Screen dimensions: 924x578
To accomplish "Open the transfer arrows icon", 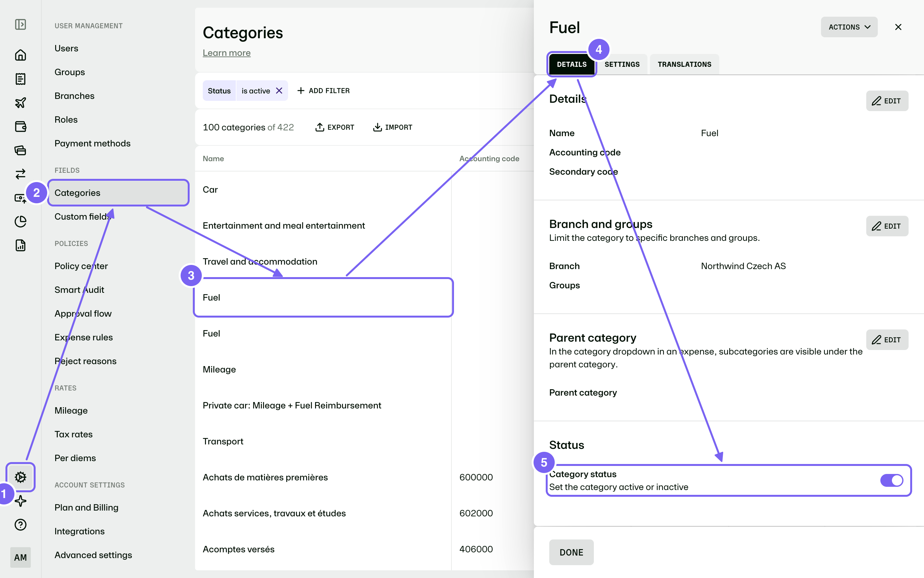I will pyautogui.click(x=20, y=174).
